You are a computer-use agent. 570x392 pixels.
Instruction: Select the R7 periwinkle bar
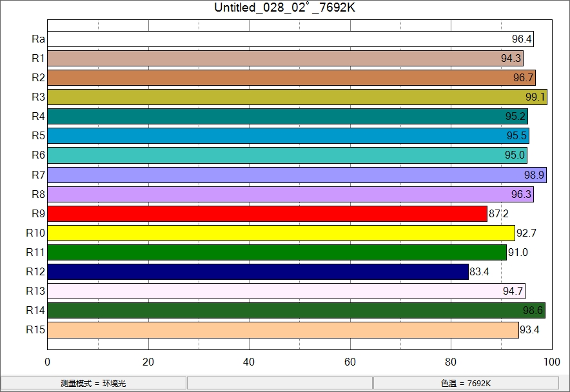click(x=297, y=175)
